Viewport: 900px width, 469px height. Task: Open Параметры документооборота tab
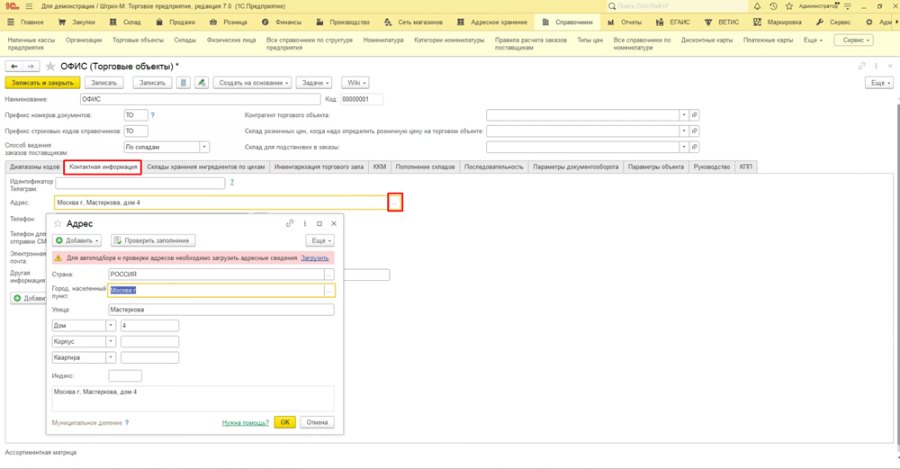[576, 167]
